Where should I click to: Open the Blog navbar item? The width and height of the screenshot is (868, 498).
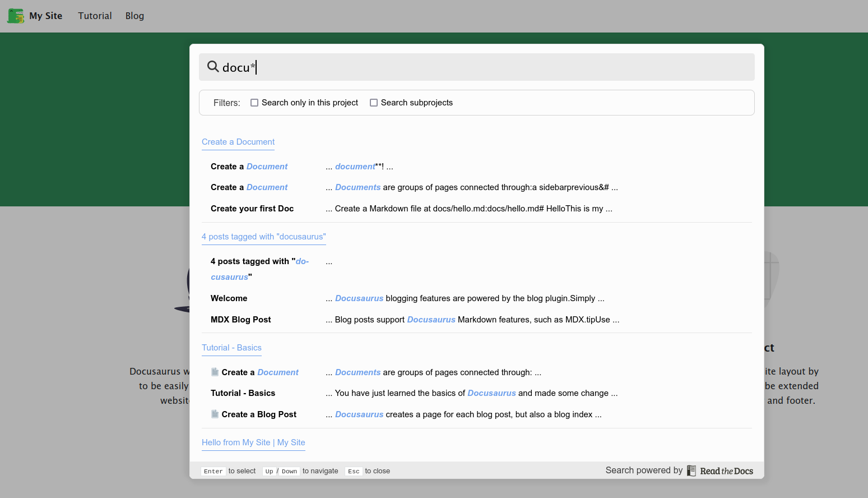coord(134,16)
